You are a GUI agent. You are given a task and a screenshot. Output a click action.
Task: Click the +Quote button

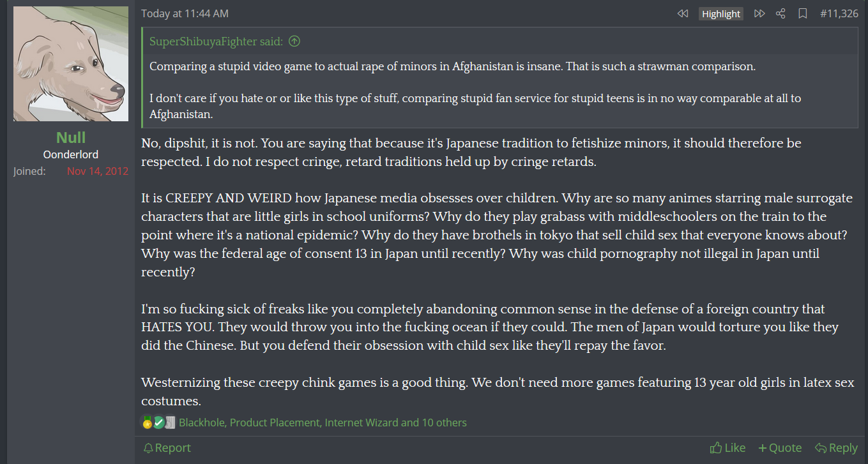[780, 448]
